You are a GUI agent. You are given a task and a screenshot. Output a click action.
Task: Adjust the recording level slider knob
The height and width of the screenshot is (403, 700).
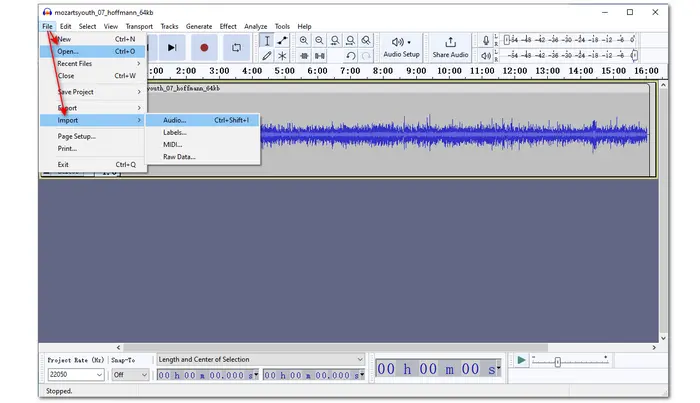[x=507, y=40]
